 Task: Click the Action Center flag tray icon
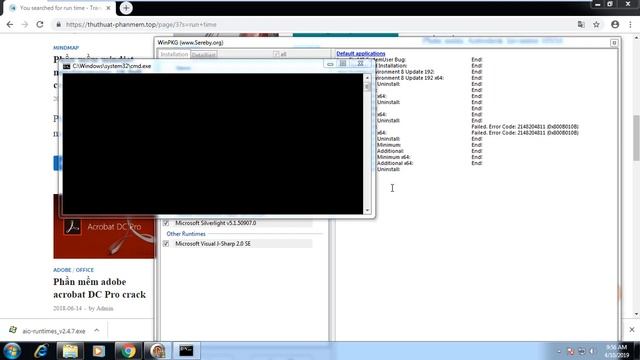click(x=571, y=351)
